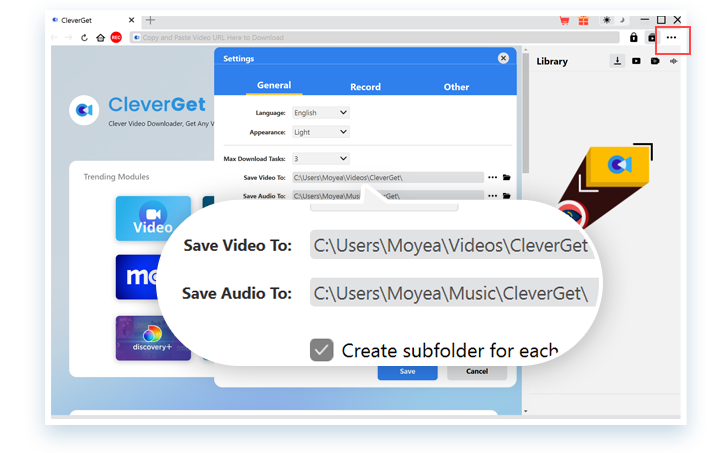Image resolution: width=713 pixels, height=453 pixels.
Task: Open the Language dropdown
Action: click(x=321, y=113)
